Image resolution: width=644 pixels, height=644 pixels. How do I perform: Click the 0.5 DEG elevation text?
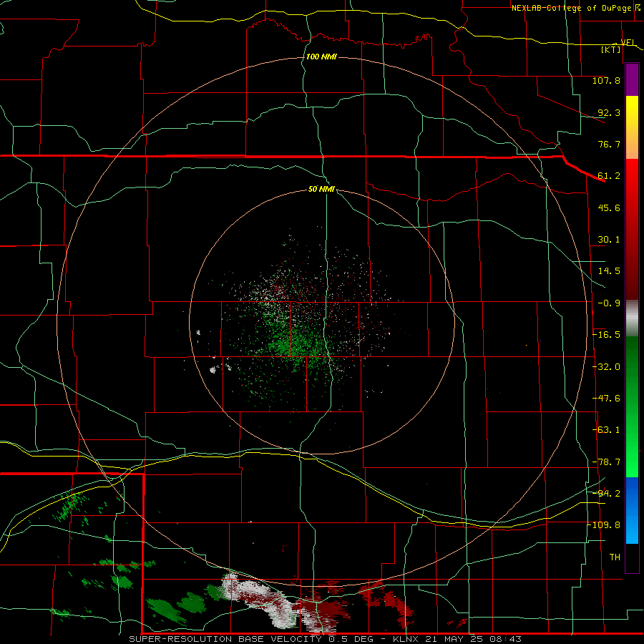point(351,639)
